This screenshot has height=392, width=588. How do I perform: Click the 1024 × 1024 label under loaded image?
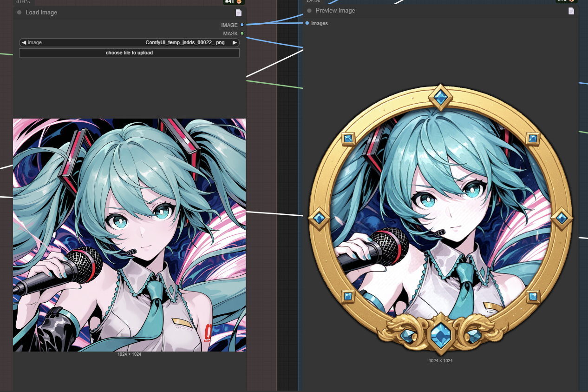[x=129, y=354]
